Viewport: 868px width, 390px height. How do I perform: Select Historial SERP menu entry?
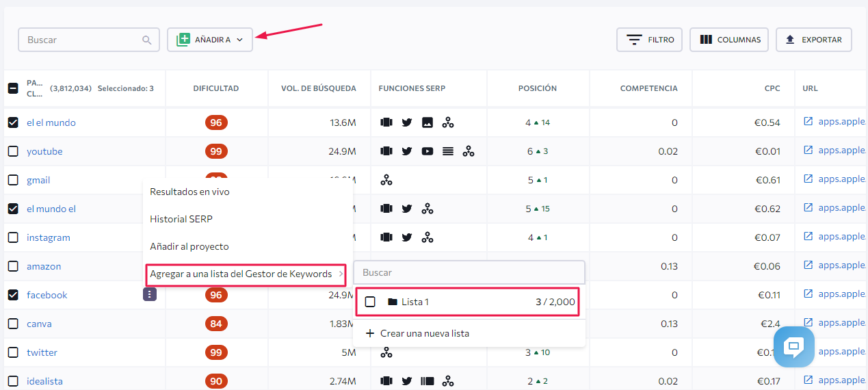(x=181, y=219)
